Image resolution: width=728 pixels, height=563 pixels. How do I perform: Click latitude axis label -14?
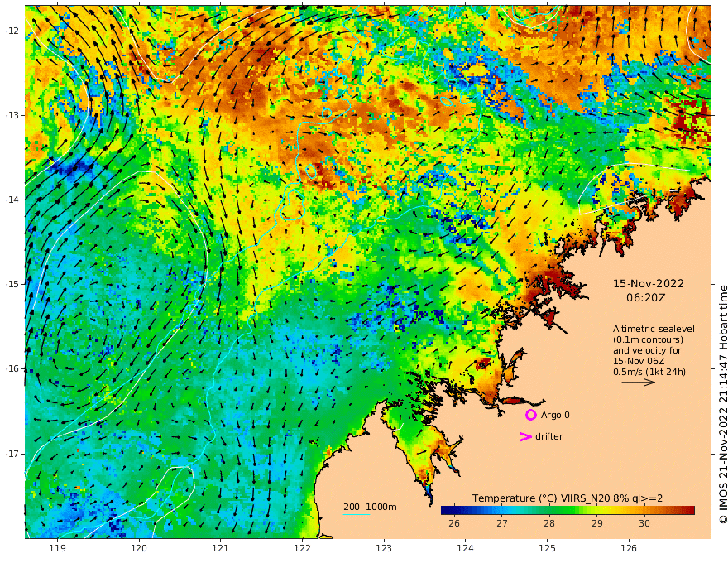12,200
